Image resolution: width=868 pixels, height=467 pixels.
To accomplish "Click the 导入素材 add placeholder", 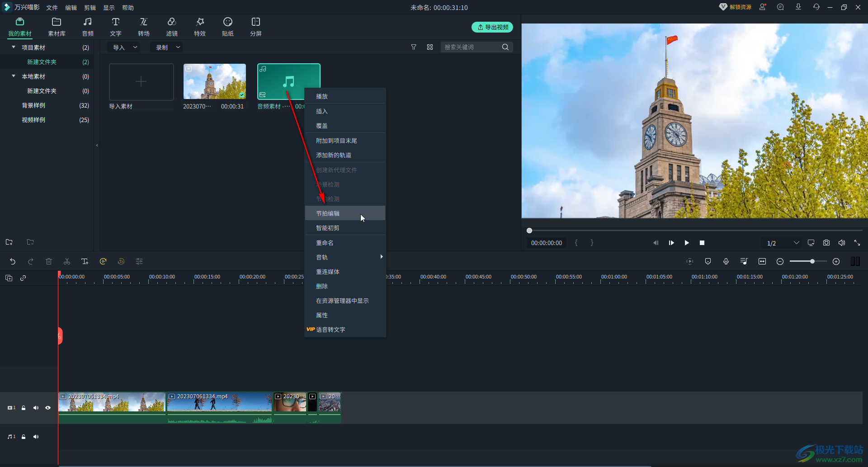I will (142, 82).
